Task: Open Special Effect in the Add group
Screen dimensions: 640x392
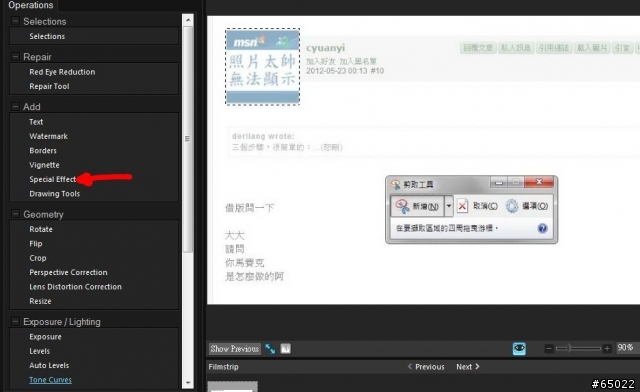Action: [52, 179]
